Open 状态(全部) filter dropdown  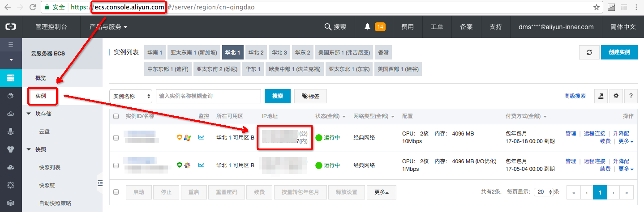(x=330, y=116)
